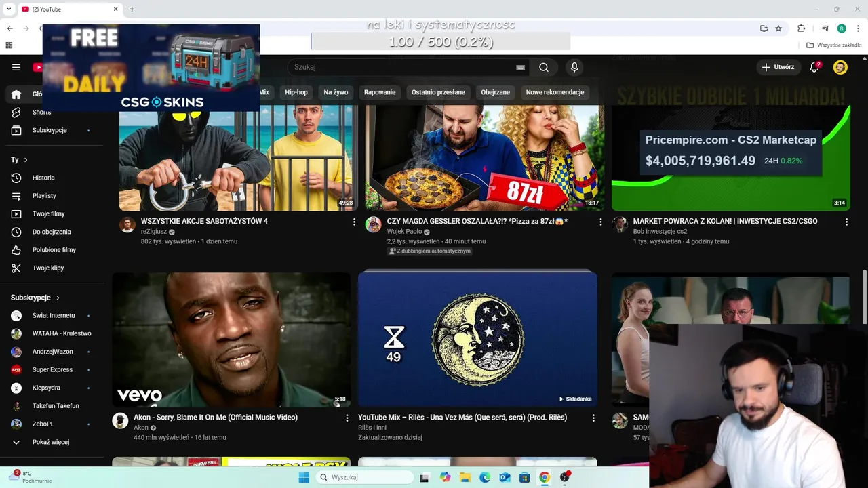Select the Ostatnio przesłane filter chip
Image resolution: width=868 pixels, height=488 pixels.
[438, 92]
